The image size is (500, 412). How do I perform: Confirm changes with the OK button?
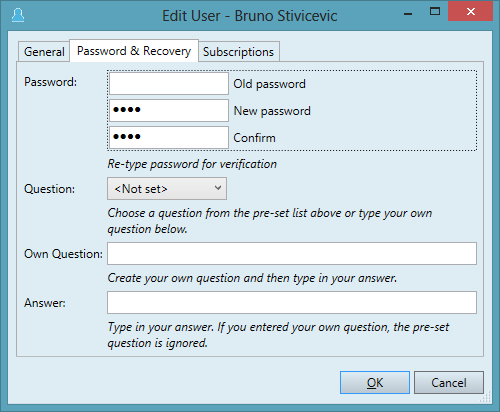(x=375, y=383)
